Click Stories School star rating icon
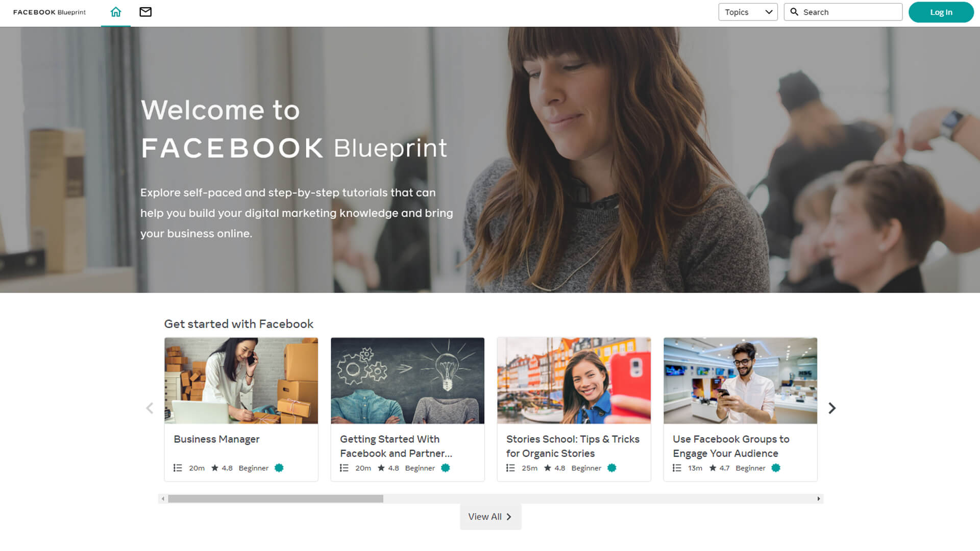 click(x=548, y=468)
